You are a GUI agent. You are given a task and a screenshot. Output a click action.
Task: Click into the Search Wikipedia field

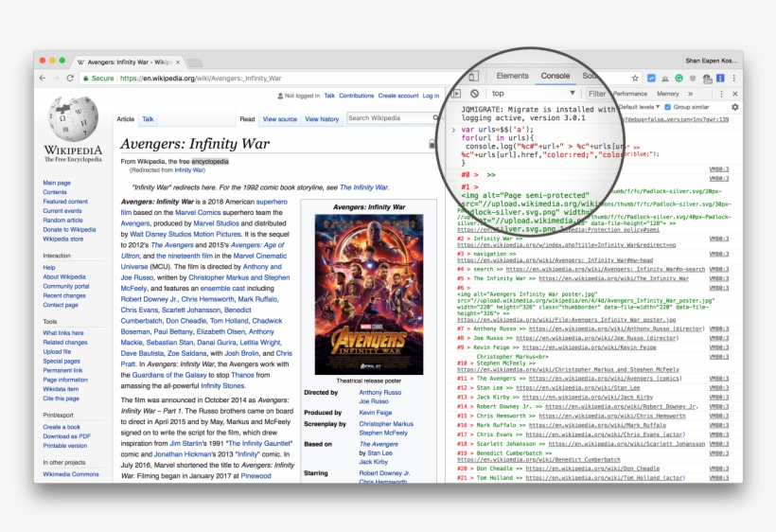pos(389,117)
